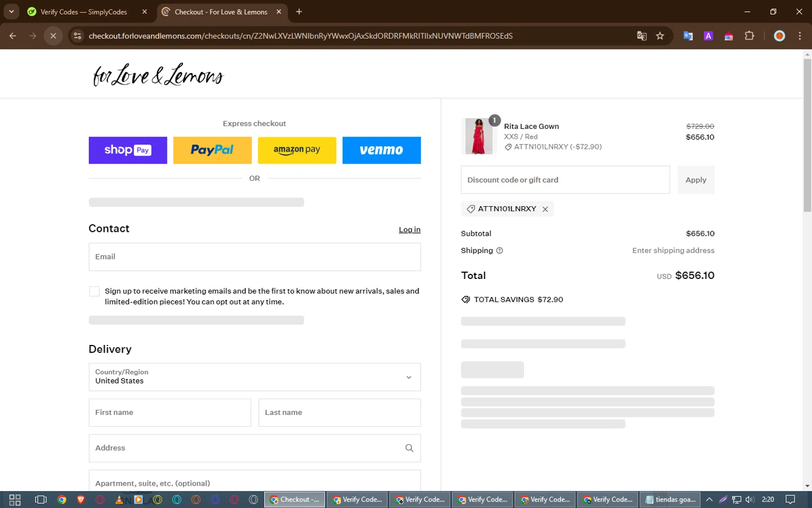Switch to tiendas goa taskbar window
This screenshot has width=812, height=508.
[x=670, y=499]
